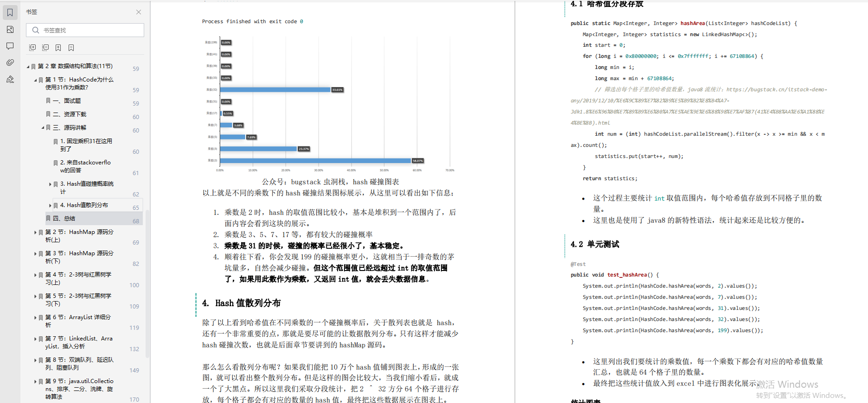Open the attachments paperclip icon in sidebar
868x403 pixels.
(x=10, y=63)
